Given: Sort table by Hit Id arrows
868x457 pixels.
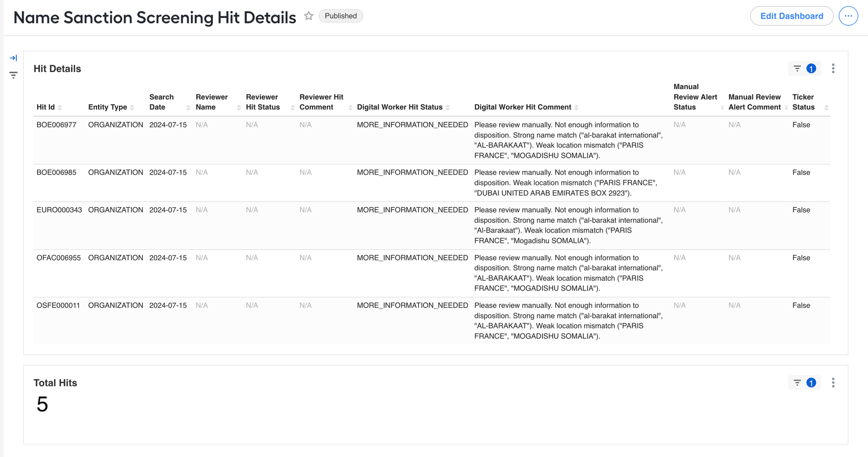Looking at the screenshot, I should tap(60, 108).
